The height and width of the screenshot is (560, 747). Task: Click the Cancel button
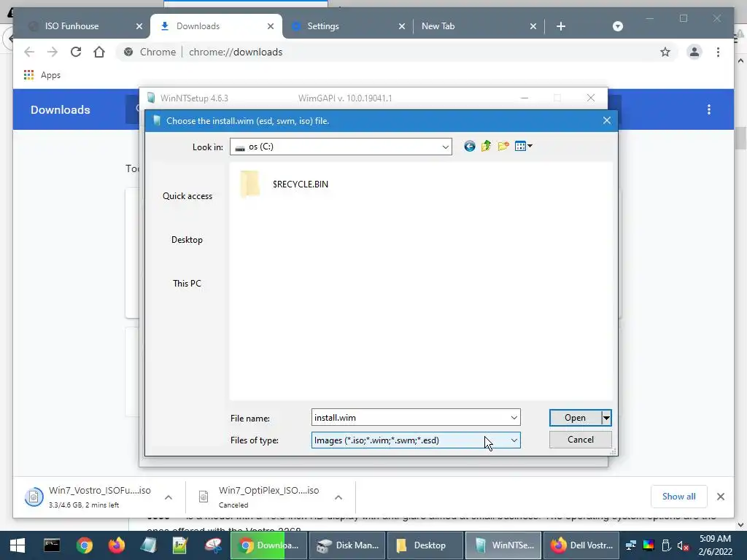(580, 440)
